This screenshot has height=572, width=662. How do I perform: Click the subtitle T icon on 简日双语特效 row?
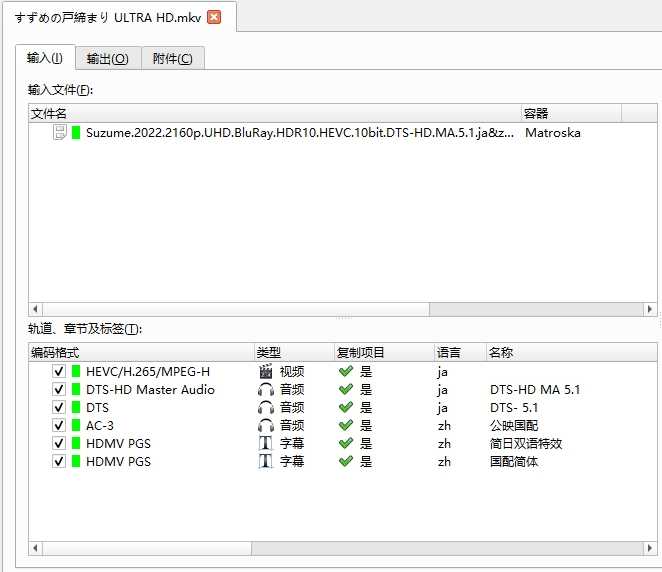click(x=266, y=443)
